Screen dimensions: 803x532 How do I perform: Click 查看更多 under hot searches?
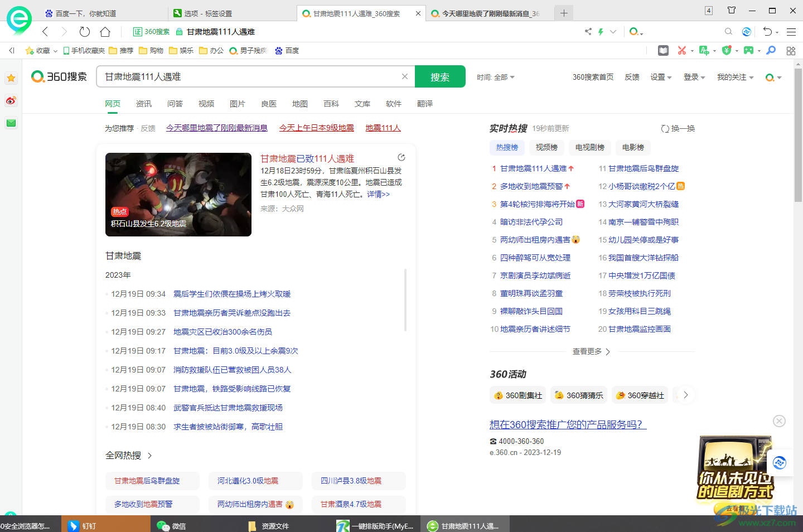591,351
